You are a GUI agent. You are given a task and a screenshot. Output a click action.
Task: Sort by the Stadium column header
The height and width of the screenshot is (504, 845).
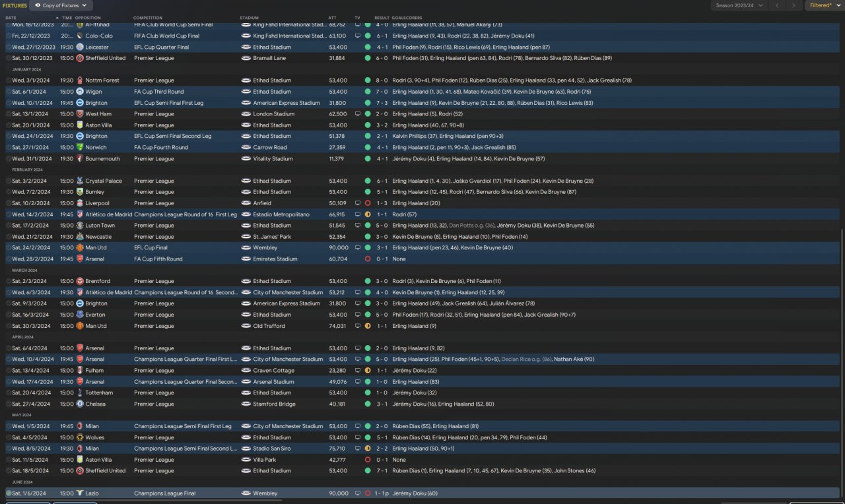tap(250, 18)
